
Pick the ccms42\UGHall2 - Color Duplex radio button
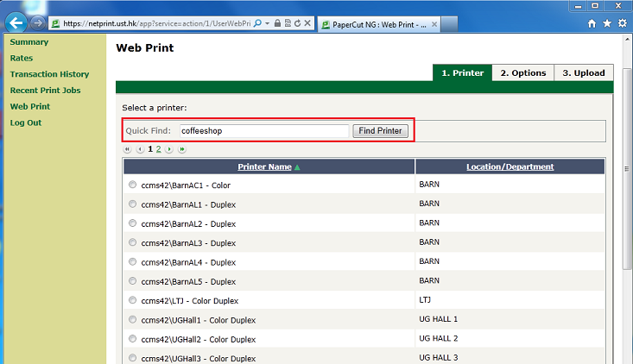pyautogui.click(x=132, y=339)
